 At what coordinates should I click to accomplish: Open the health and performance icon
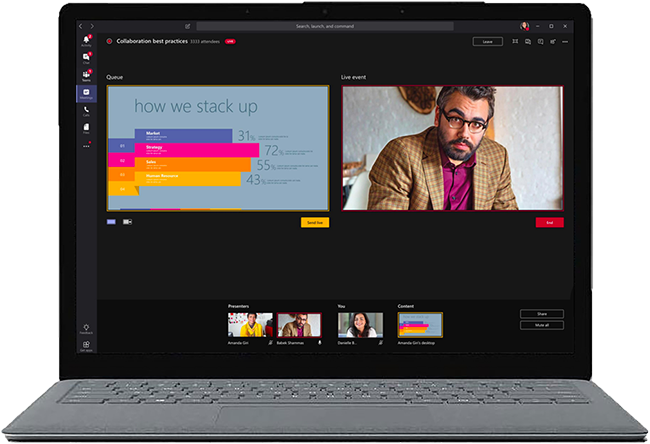515,41
